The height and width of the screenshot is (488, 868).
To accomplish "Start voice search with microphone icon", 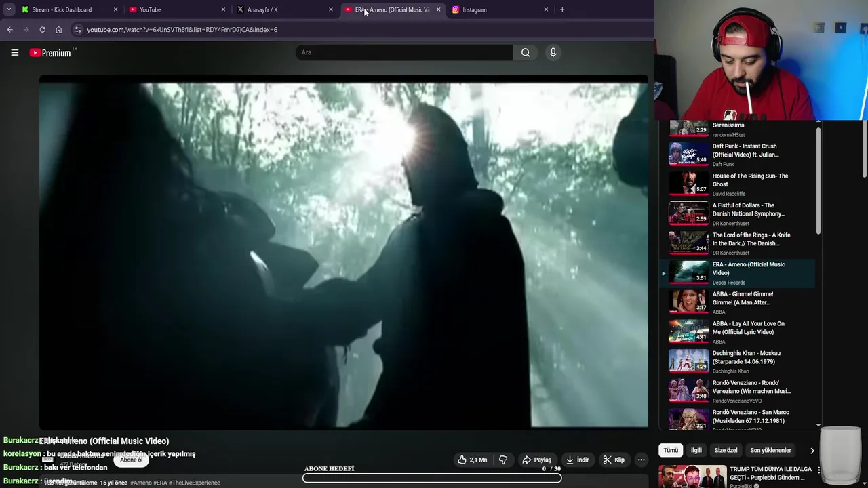I will point(553,52).
